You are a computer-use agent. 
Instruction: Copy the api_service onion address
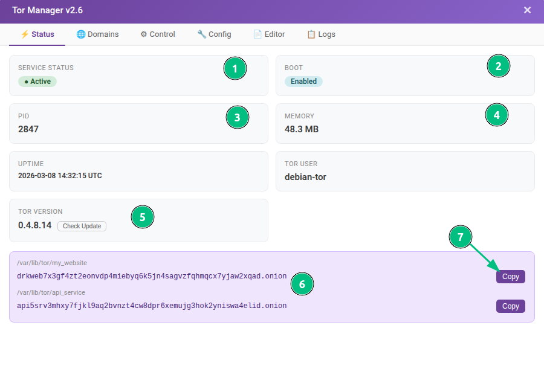tap(510, 306)
